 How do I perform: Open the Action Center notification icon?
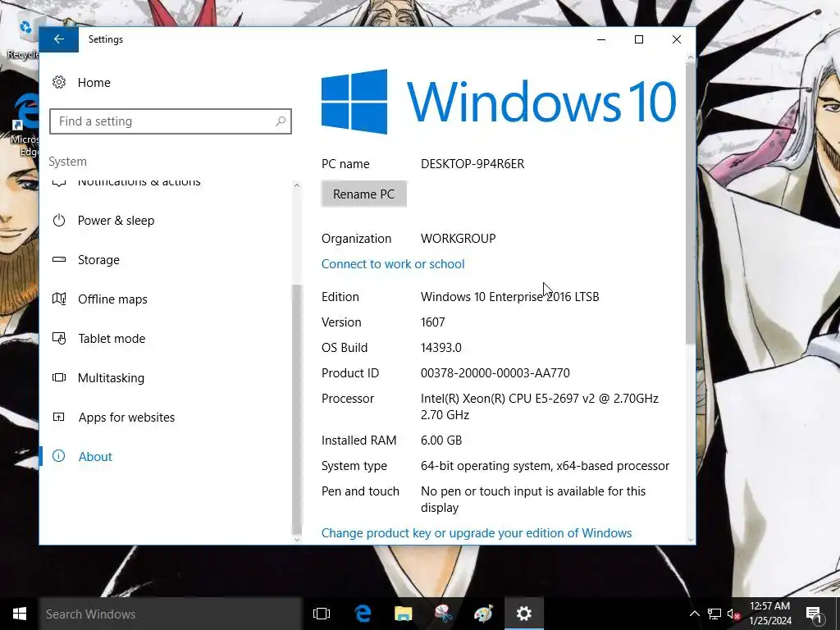(x=815, y=614)
